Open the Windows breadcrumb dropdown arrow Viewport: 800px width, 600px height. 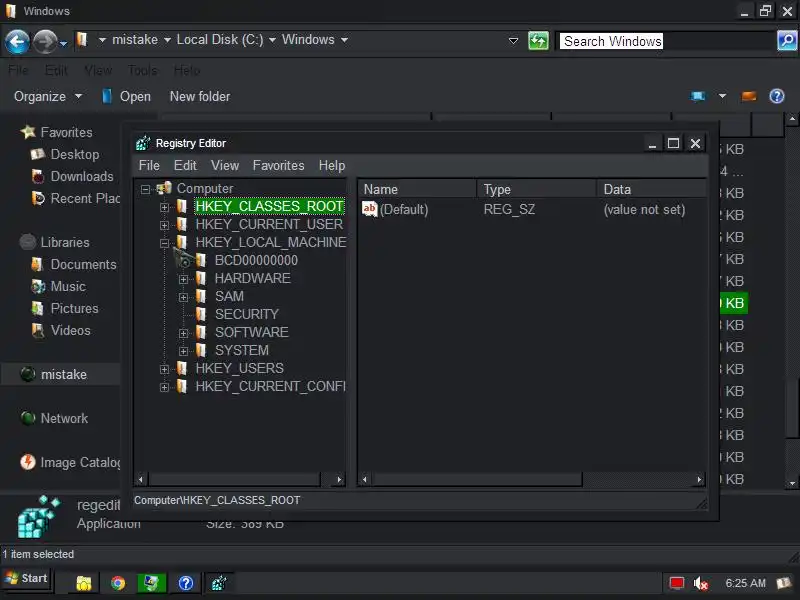pyautogui.click(x=344, y=40)
